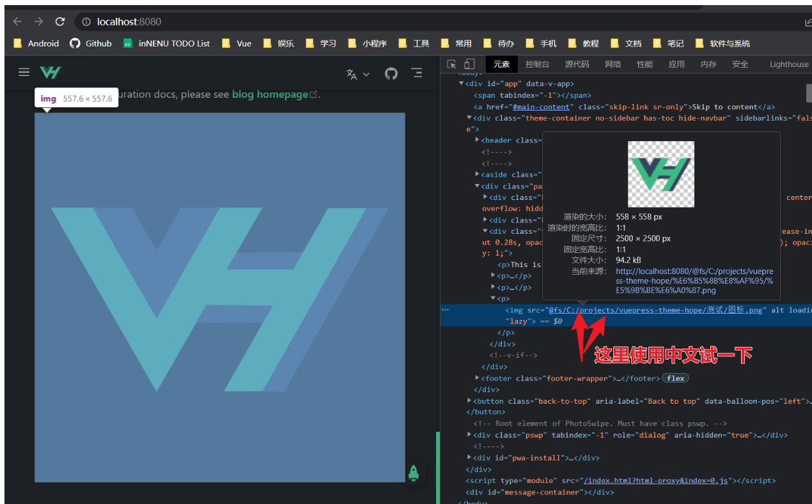
Task: Follow the blog homepage link
Action: pos(274,95)
